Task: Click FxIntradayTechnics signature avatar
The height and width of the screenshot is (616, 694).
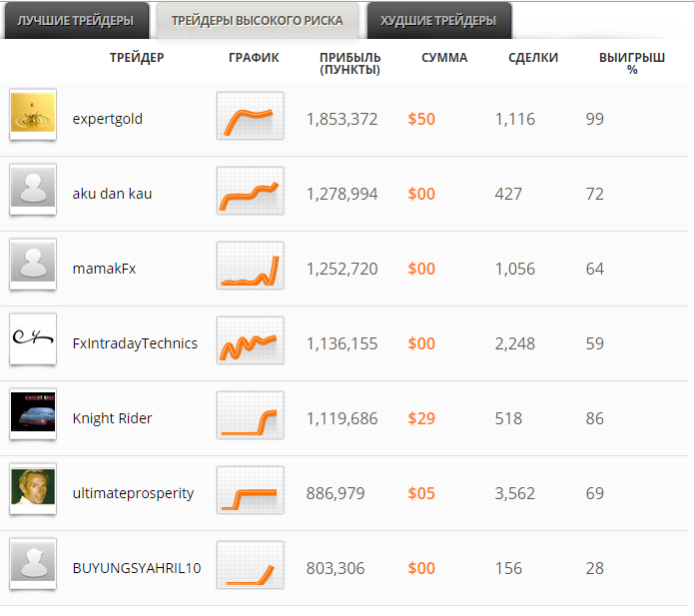Action: coord(33,339)
